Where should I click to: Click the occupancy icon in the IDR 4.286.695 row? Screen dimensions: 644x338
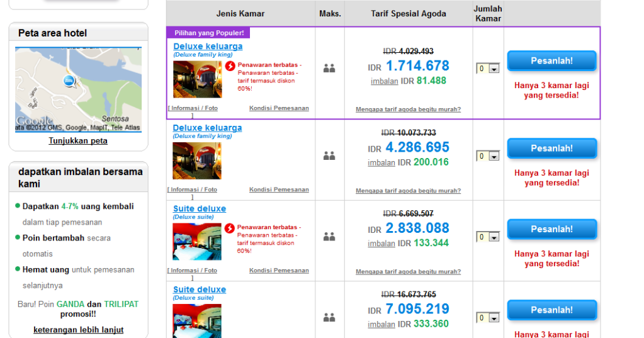pyautogui.click(x=329, y=155)
